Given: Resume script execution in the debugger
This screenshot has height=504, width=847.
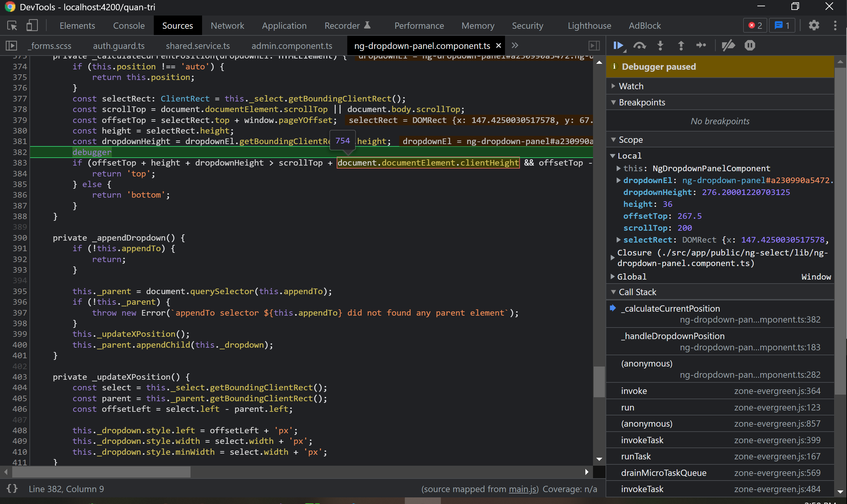Looking at the screenshot, I should (x=618, y=45).
